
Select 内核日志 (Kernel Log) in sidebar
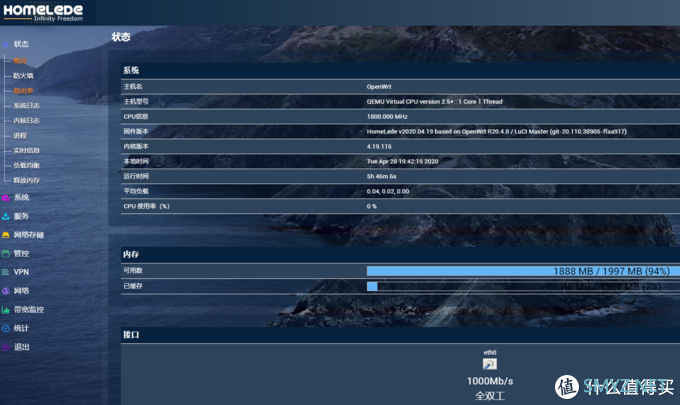coord(26,120)
